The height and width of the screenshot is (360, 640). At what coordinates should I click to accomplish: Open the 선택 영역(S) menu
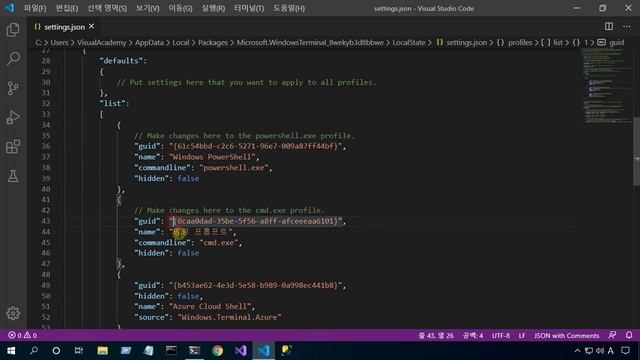pyautogui.click(x=107, y=8)
